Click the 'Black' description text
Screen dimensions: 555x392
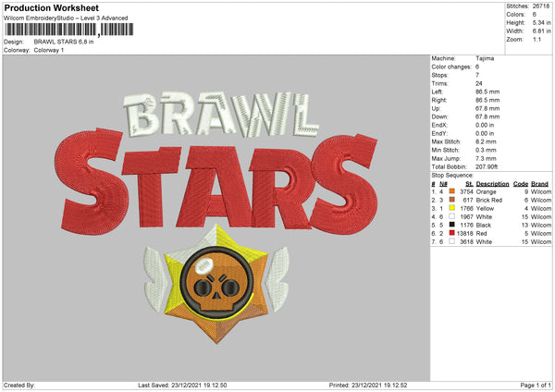point(484,225)
